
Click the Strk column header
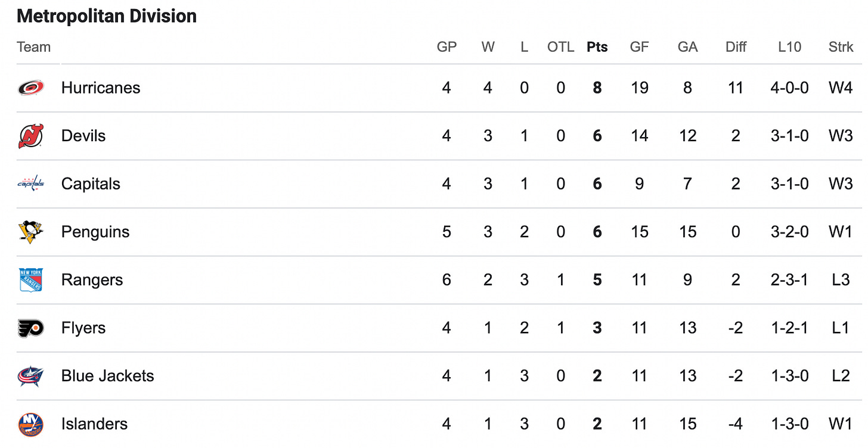[841, 47]
